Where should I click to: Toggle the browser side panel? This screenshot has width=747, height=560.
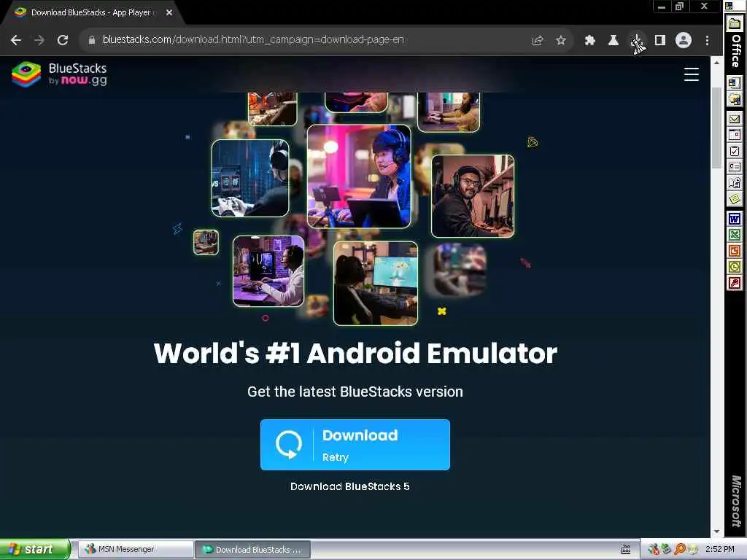pos(659,41)
